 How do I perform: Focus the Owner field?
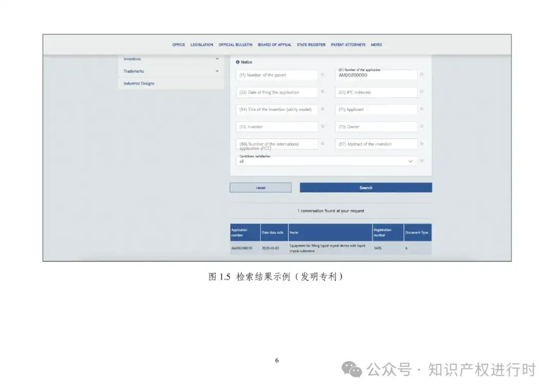(x=376, y=127)
